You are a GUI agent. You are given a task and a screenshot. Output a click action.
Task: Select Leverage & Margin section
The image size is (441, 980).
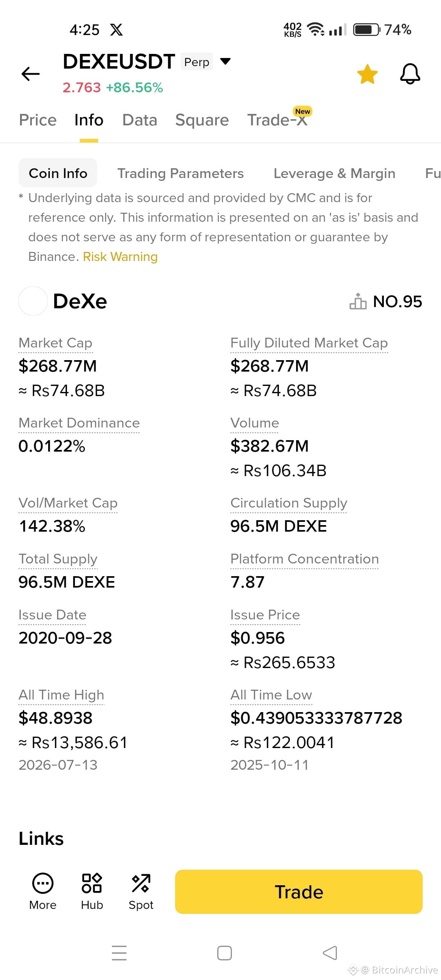(x=334, y=173)
